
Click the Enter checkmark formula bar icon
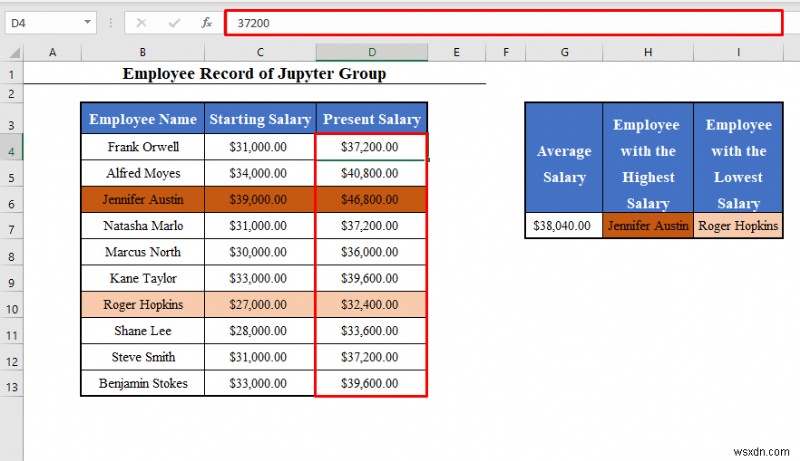tap(174, 23)
